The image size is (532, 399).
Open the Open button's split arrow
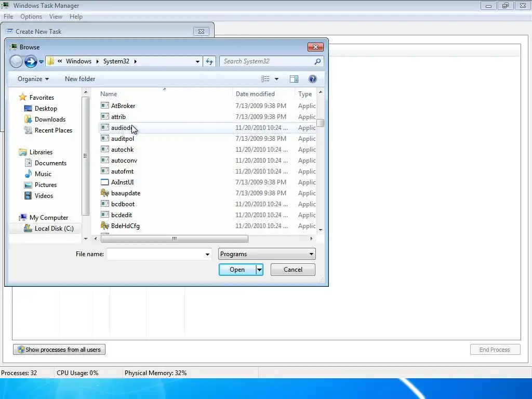pyautogui.click(x=259, y=270)
